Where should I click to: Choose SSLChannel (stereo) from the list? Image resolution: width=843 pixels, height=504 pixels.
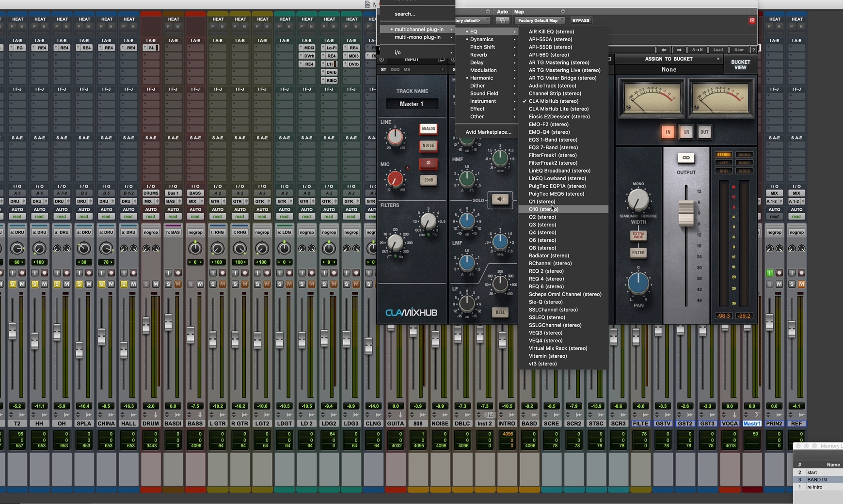click(x=563, y=310)
